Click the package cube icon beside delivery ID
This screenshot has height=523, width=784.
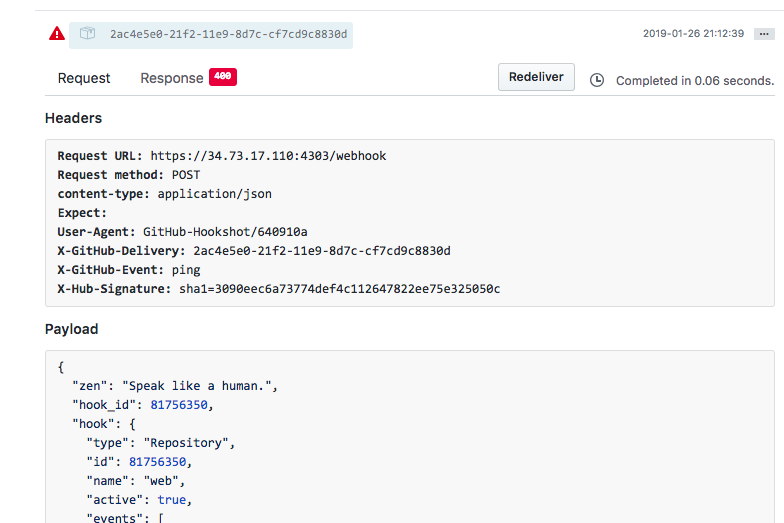coord(88,33)
